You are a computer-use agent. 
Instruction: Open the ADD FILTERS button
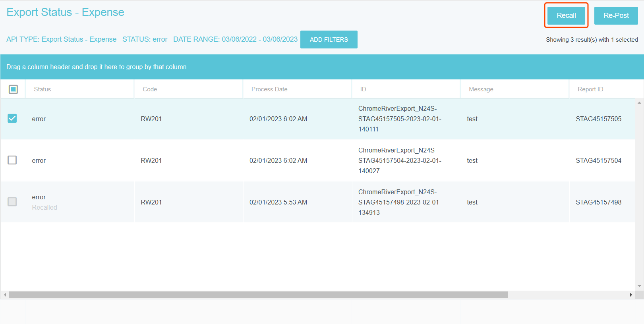point(329,40)
